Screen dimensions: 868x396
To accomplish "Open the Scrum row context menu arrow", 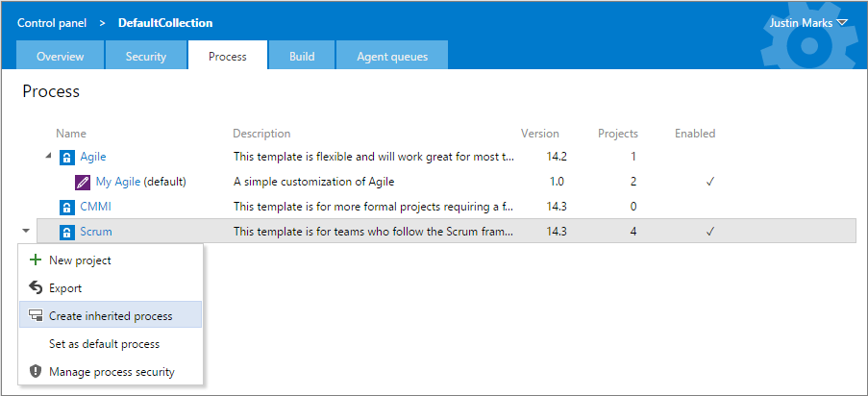I will 26,232.
